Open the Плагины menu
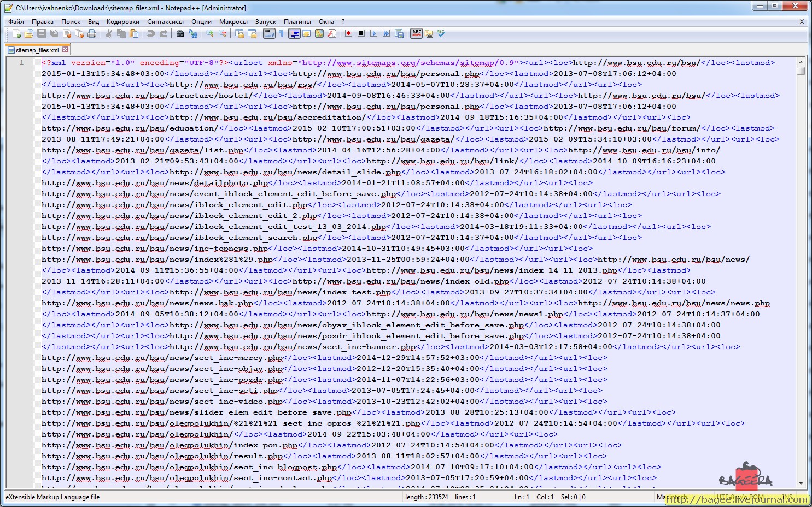812x507 pixels. click(x=297, y=22)
